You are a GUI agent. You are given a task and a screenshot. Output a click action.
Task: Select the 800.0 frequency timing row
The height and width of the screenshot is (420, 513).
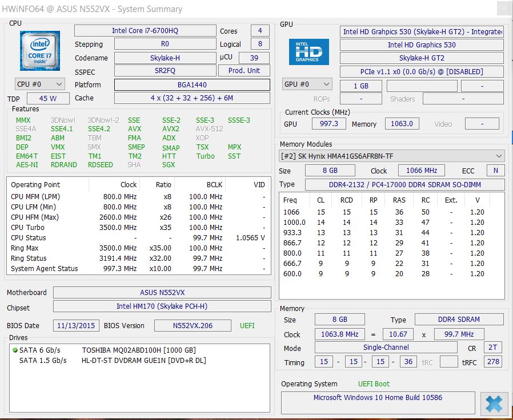[391, 253]
